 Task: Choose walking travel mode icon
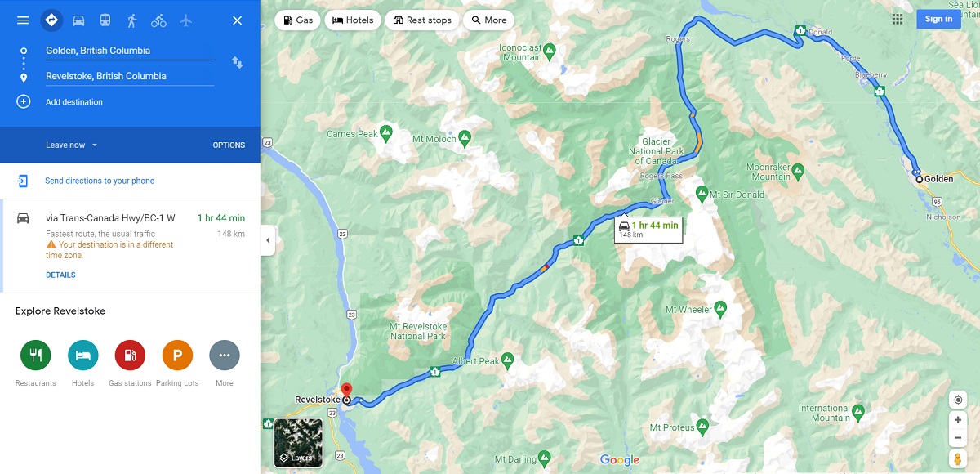[x=131, y=20]
